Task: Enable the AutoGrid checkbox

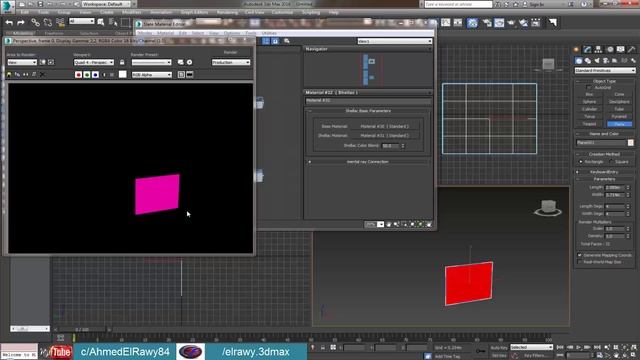Action: pyautogui.click(x=589, y=87)
